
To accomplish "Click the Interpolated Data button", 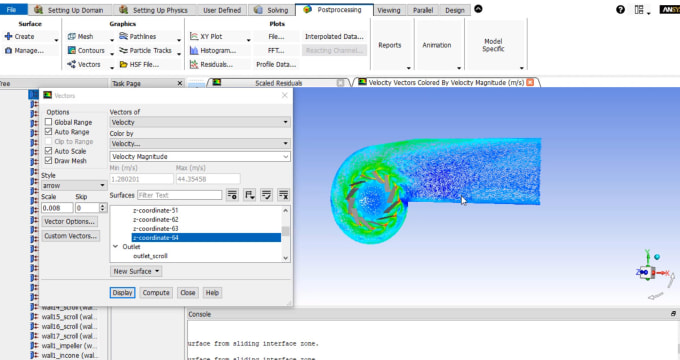I will tap(334, 37).
